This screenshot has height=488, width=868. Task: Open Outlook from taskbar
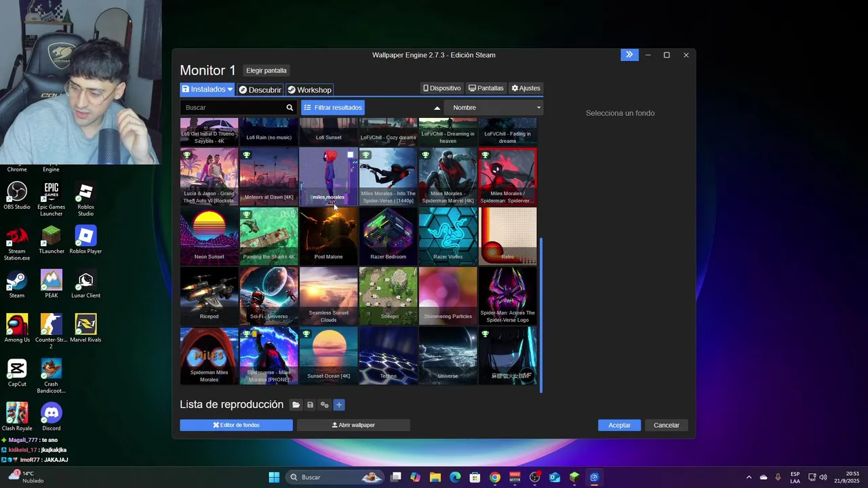click(555, 477)
